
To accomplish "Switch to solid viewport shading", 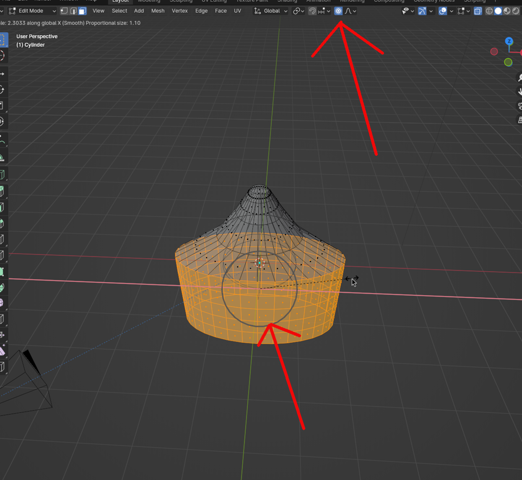I will pos(498,11).
